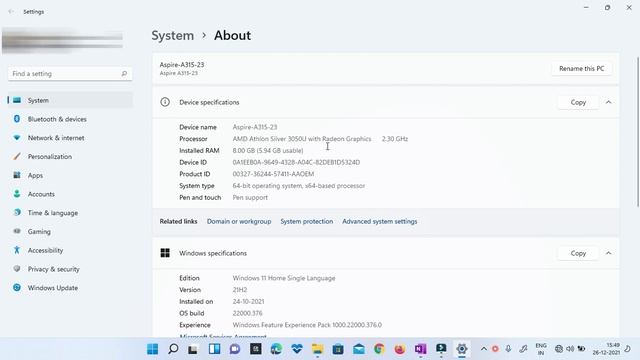Open the Mail app from the taskbar
The height and width of the screenshot is (360, 640).
[359, 349]
